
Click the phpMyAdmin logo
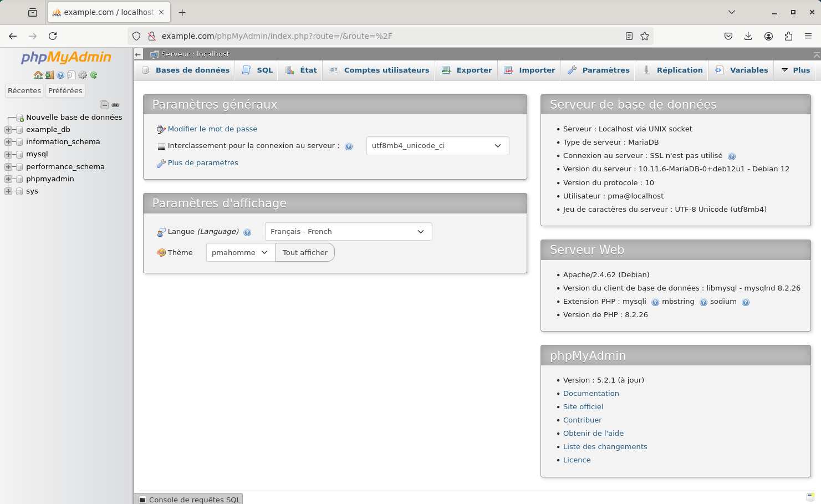(x=66, y=57)
